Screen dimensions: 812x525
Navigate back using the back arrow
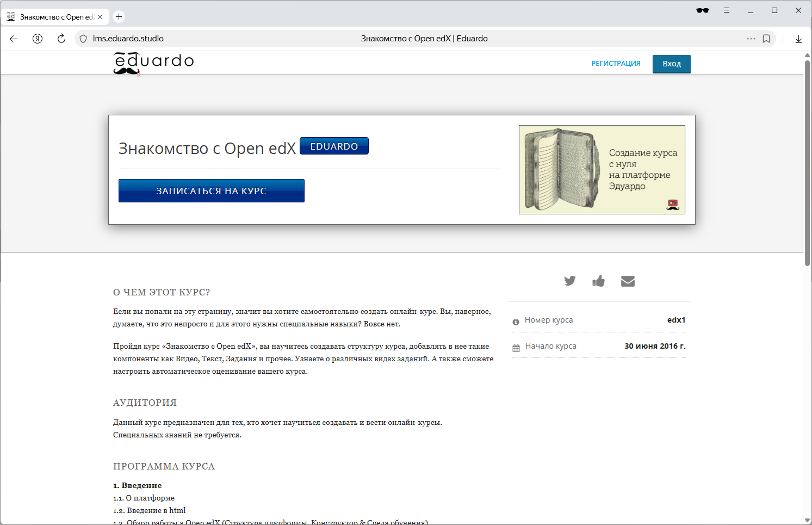[13, 39]
